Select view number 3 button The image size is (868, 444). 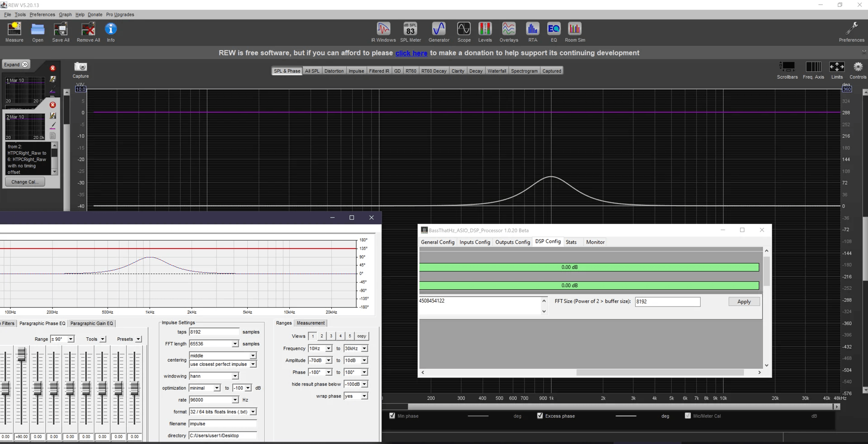(331, 336)
